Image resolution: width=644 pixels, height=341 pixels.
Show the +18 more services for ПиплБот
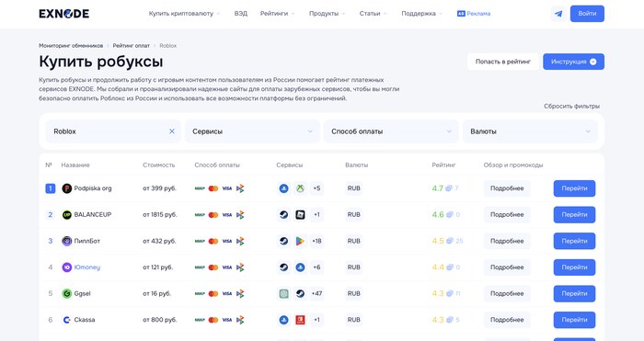[316, 241]
